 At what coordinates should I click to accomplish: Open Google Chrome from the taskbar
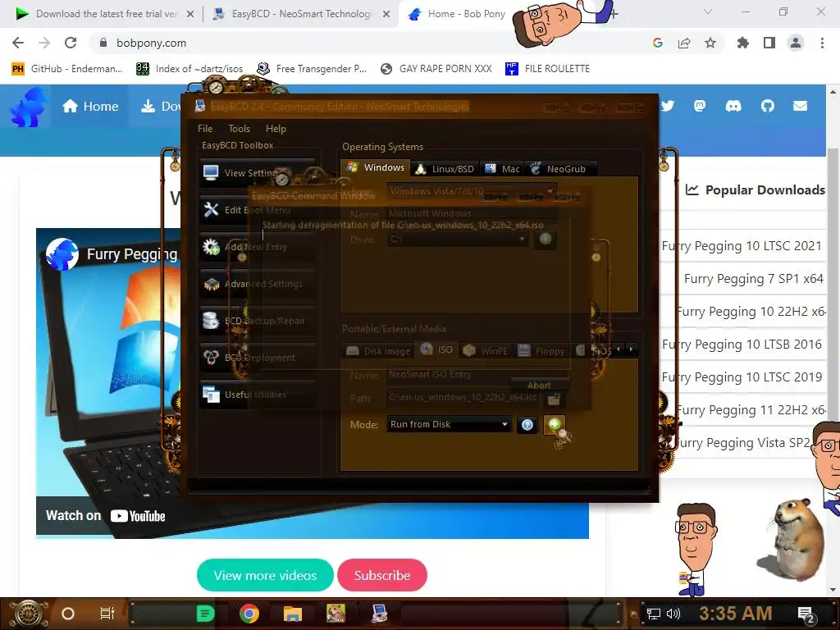pyautogui.click(x=249, y=614)
